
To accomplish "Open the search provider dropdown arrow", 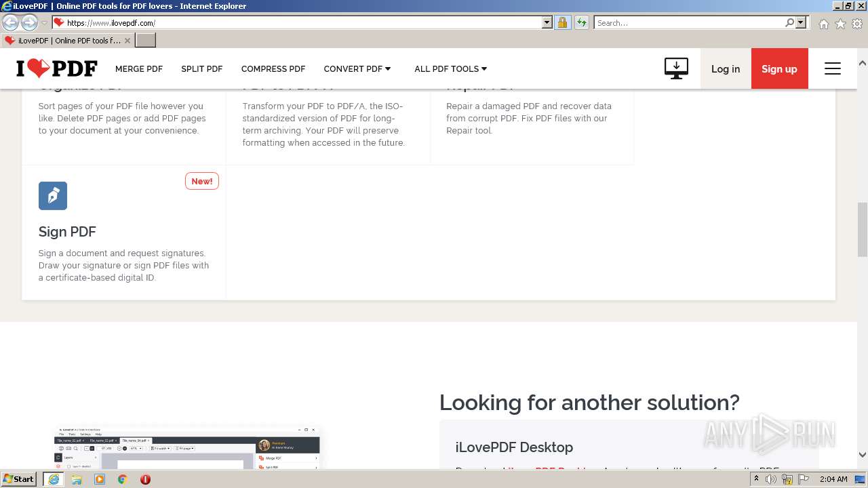I will click(x=801, y=22).
